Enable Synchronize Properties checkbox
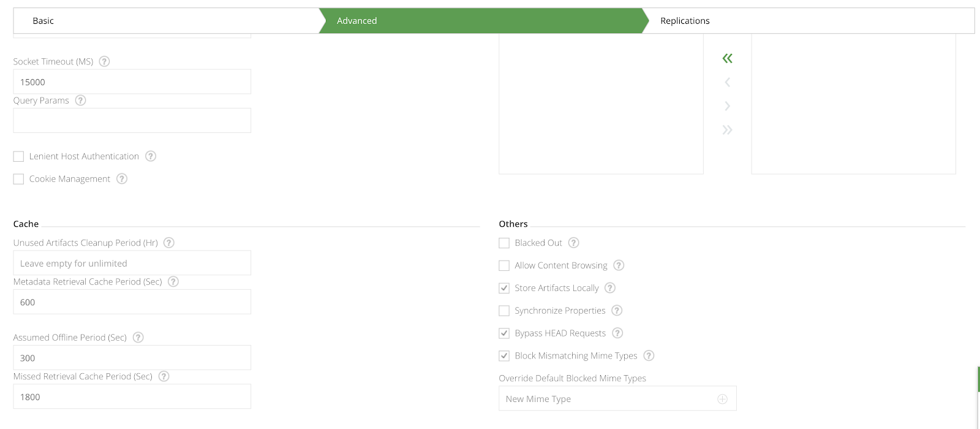Screen dimensions: 980x429 coord(504,311)
